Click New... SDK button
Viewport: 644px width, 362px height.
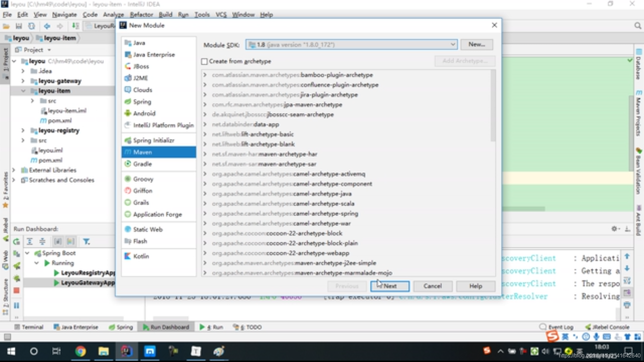click(x=477, y=44)
